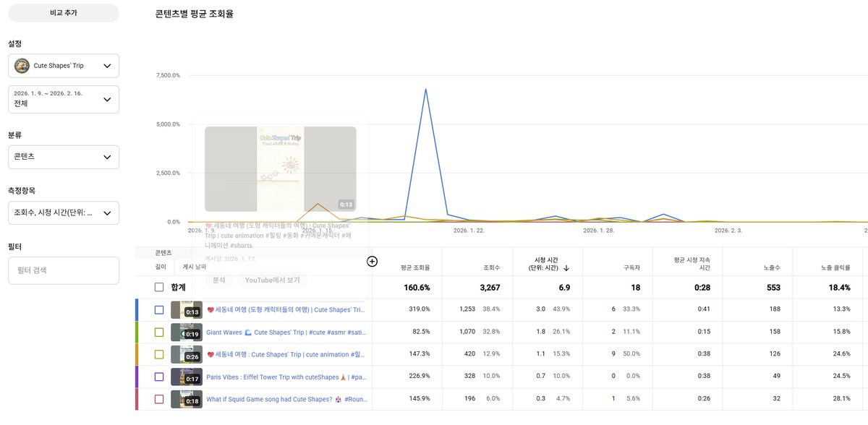Click the green color bar of Giant Waves row
Screen dimensions: 868x425
137,332
